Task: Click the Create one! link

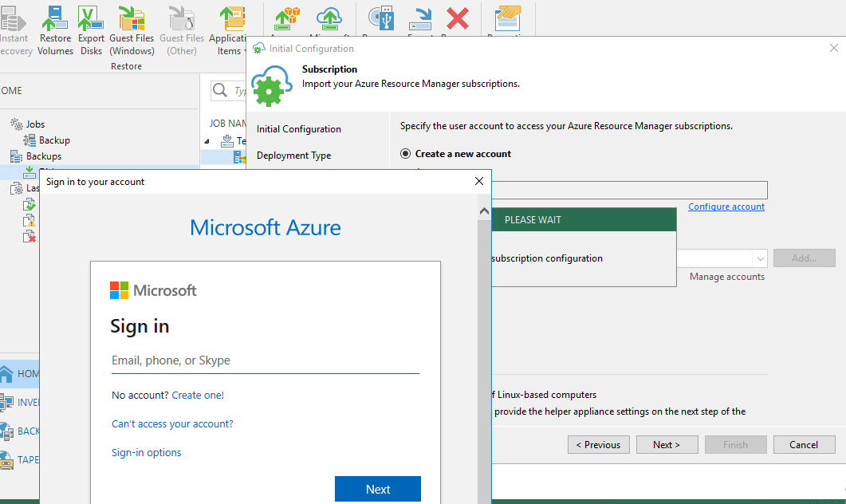Action: (198, 395)
